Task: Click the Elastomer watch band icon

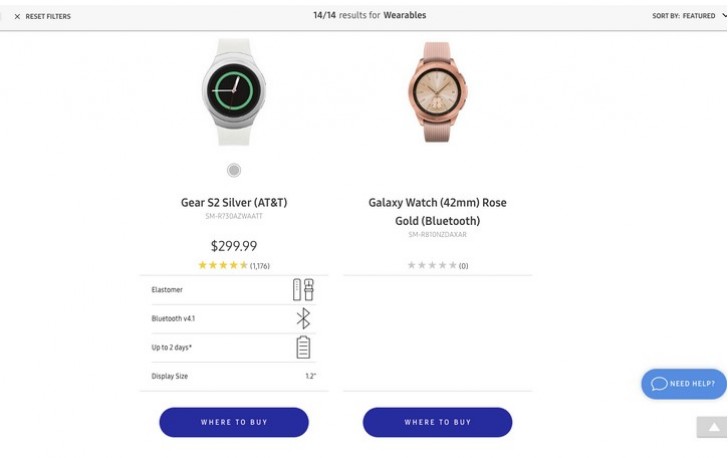Action: [303, 290]
